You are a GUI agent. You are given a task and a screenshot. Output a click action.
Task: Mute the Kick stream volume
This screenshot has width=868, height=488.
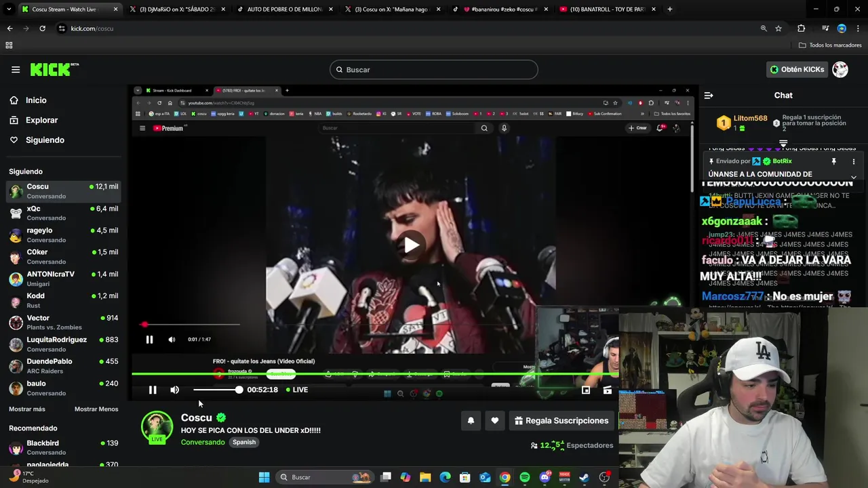tap(174, 390)
